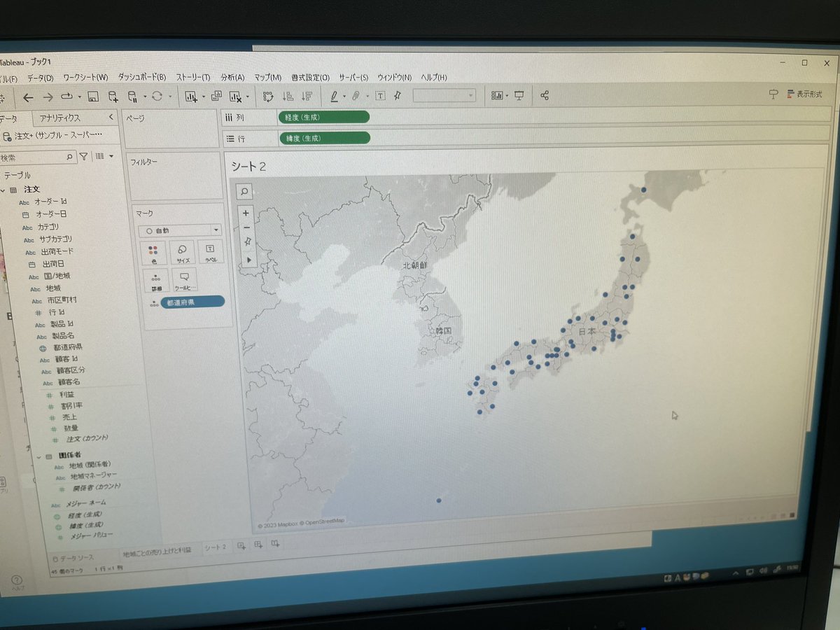The image size is (840, 630).
Task: Open the mark type 自動 dropdown
Action: (x=180, y=230)
